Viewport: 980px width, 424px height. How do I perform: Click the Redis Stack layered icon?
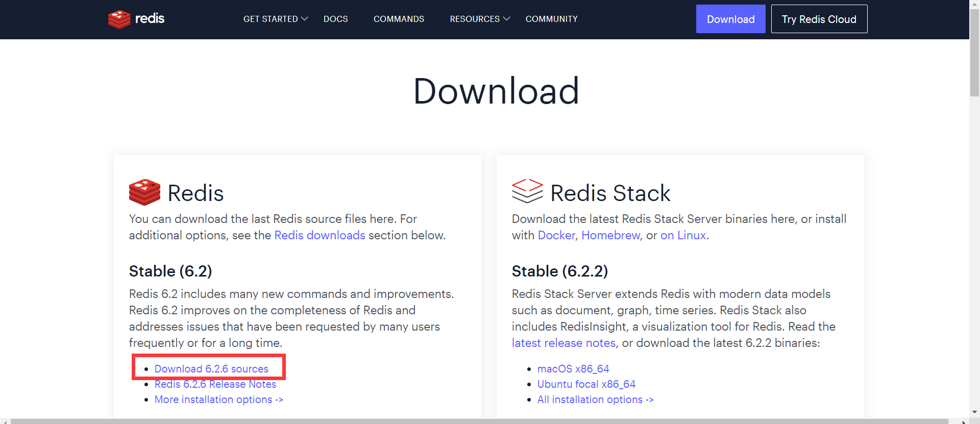click(x=527, y=191)
